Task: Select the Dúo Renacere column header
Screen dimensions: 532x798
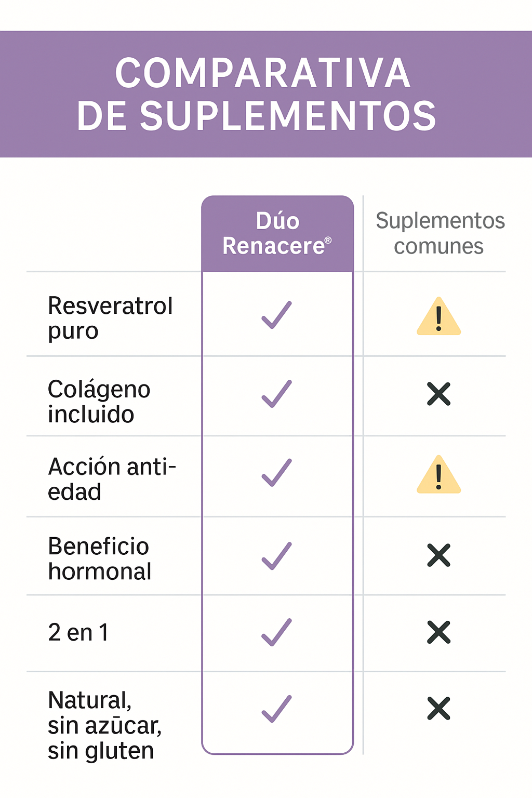Action: pos(277,234)
